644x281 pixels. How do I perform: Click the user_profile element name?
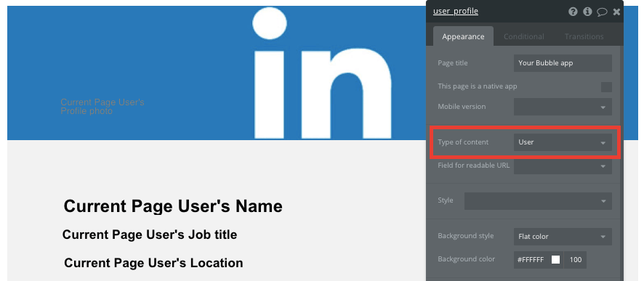coord(456,11)
